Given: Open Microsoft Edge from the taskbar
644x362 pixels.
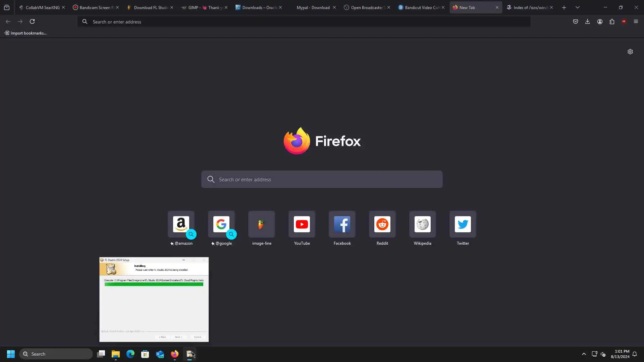Looking at the screenshot, I should click(130, 354).
